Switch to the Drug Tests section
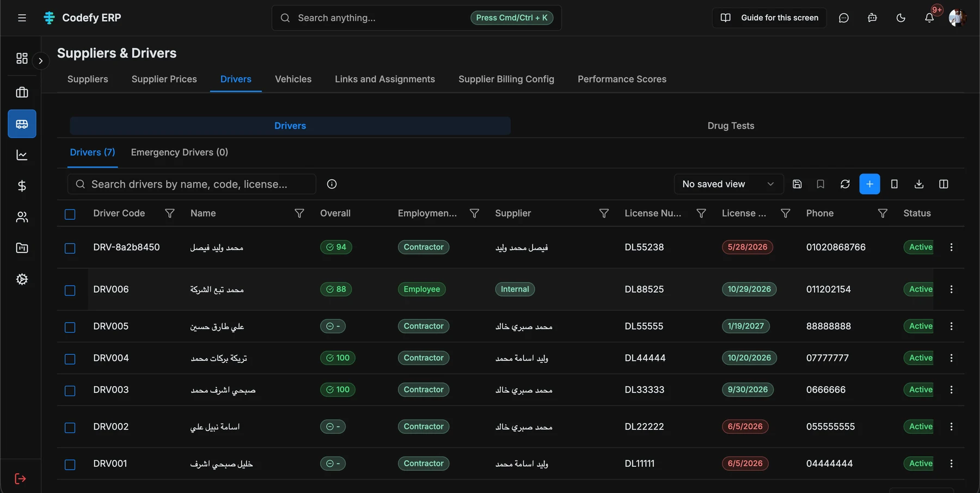 pos(731,126)
